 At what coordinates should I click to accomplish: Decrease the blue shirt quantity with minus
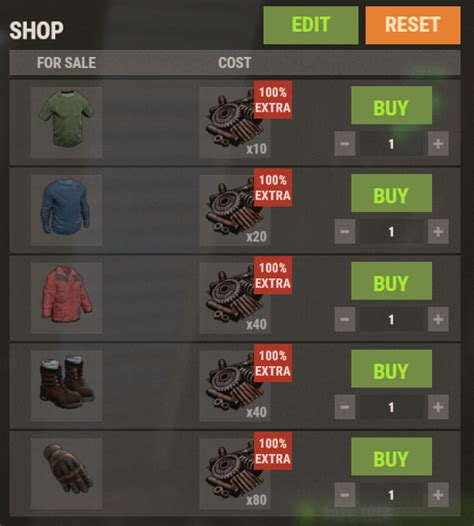(345, 231)
